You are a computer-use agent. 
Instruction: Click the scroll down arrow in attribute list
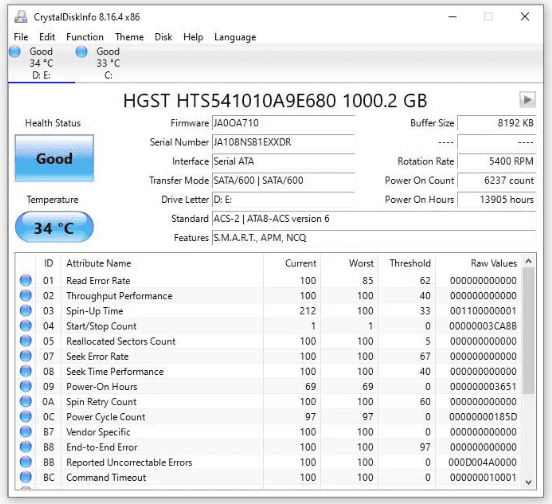(528, 482)
